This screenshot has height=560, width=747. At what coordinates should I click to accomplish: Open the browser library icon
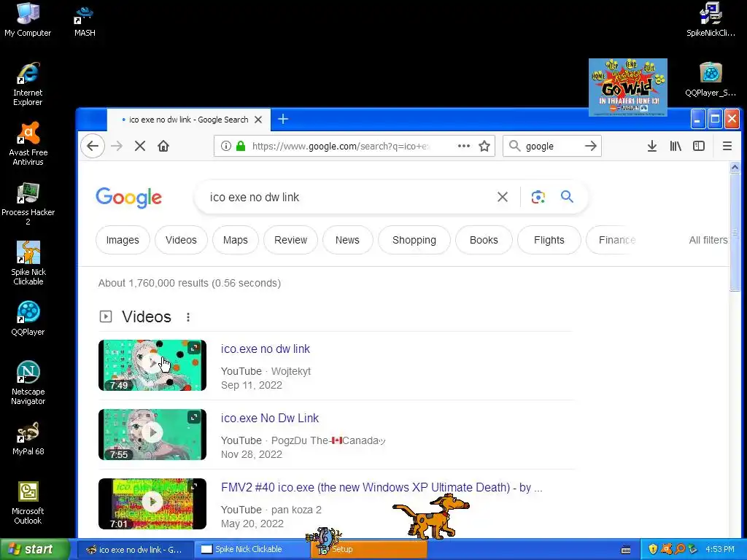point(676,146)
